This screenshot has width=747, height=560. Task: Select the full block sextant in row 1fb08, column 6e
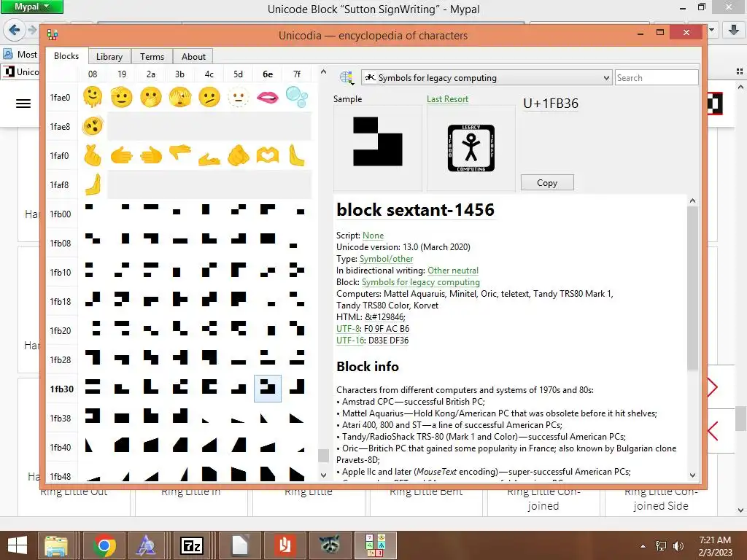[x=267, y=238]
